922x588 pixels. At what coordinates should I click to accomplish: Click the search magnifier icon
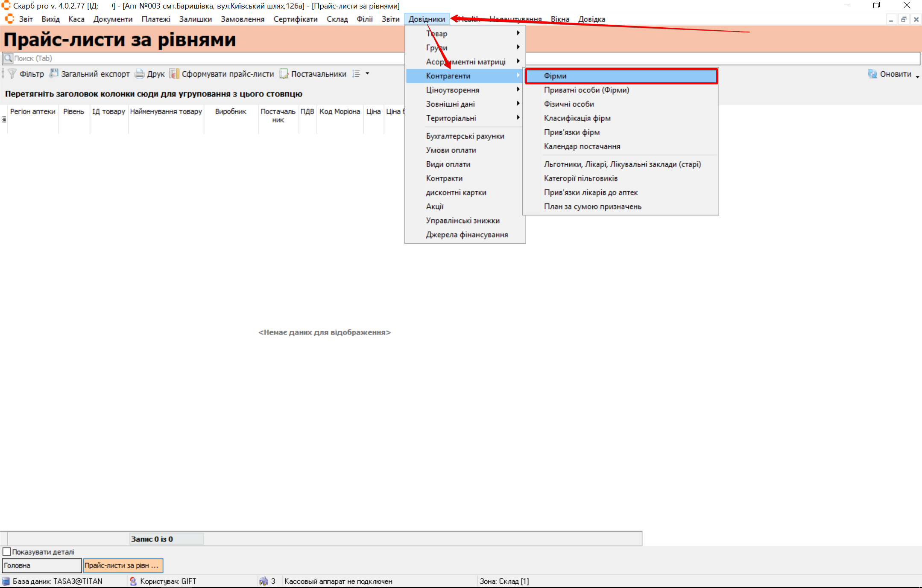pyautogui.click(x=8, y=58)
